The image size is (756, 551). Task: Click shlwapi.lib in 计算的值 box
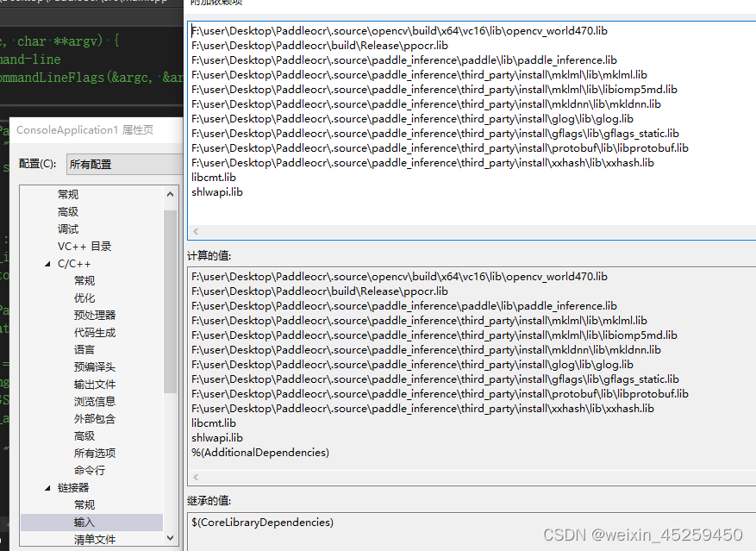click(217, 438)
